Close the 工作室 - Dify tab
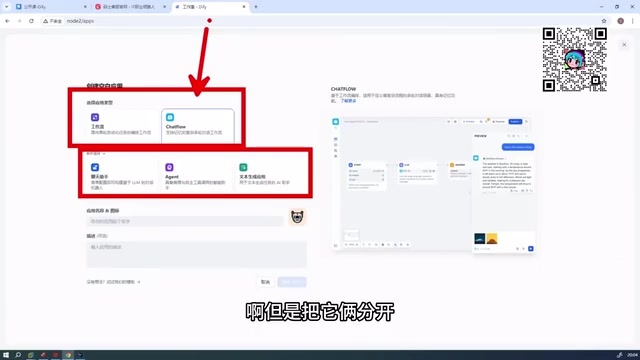Image resolution: width=640 pixels, height=360 pixels. pyautogui.click(x=244, y=7)
